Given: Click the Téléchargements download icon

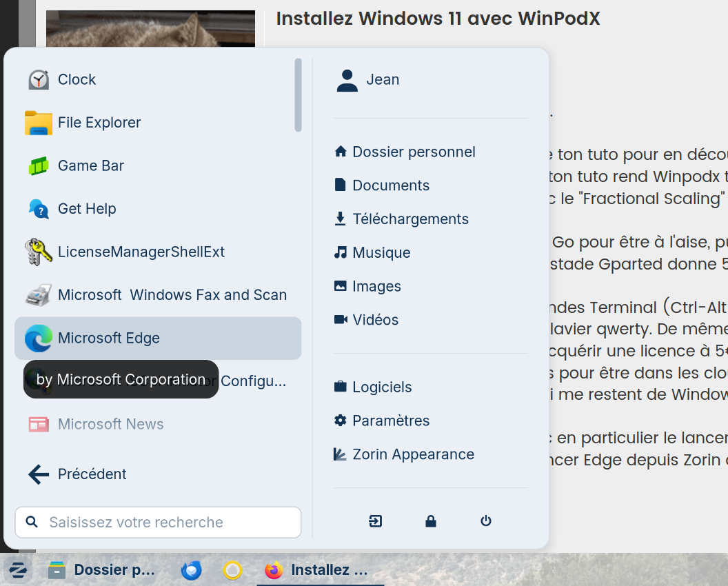Looking at the screenshot, I should [x=341, y=219].
